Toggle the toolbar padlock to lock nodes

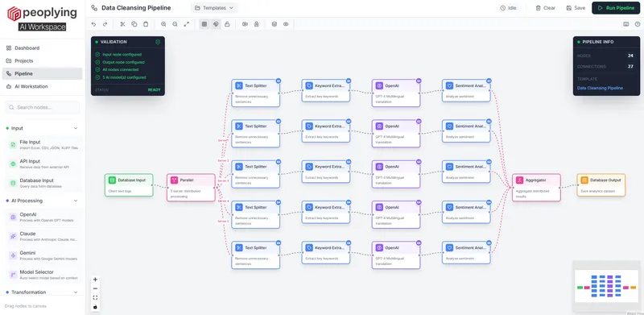[227, 24]
